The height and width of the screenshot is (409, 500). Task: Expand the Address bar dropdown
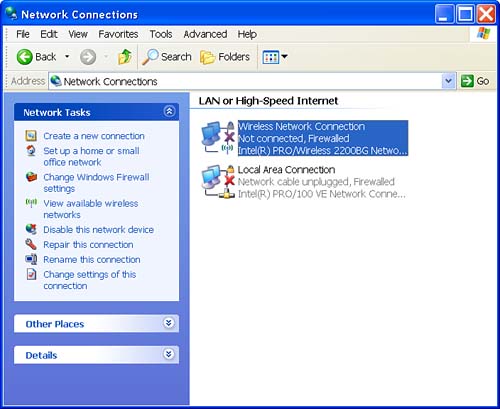click(x=449, y=81)
